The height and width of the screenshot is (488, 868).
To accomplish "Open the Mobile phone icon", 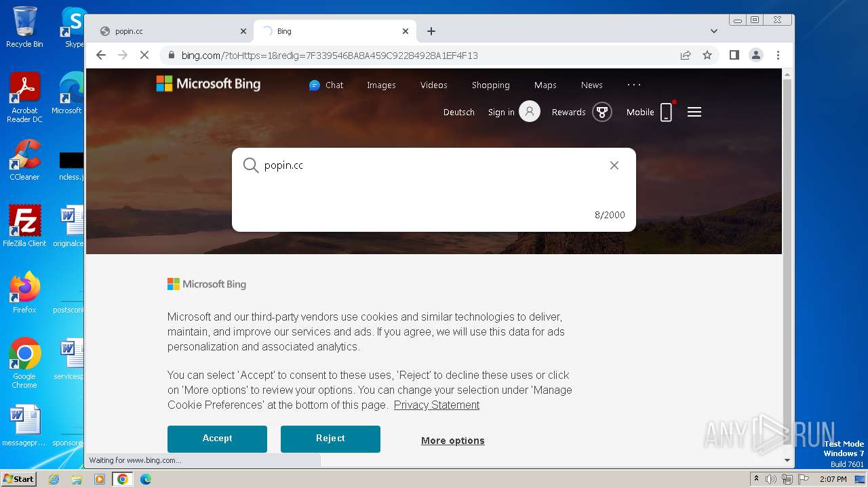I will pyautogui.click(x=667, y=112).
